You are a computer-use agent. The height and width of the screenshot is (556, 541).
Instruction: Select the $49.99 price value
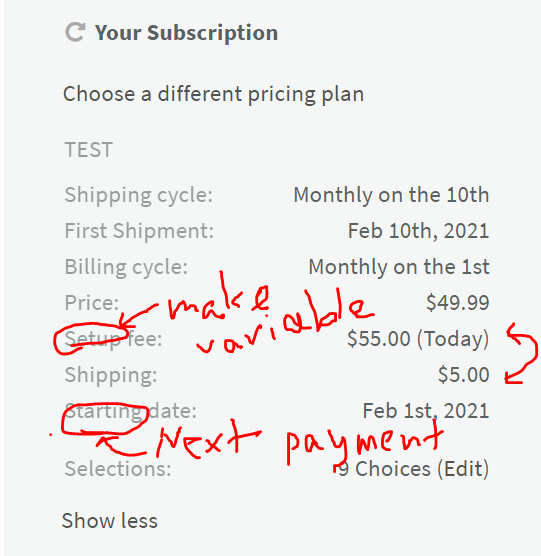pyautogui.click(x=458, y=303)
